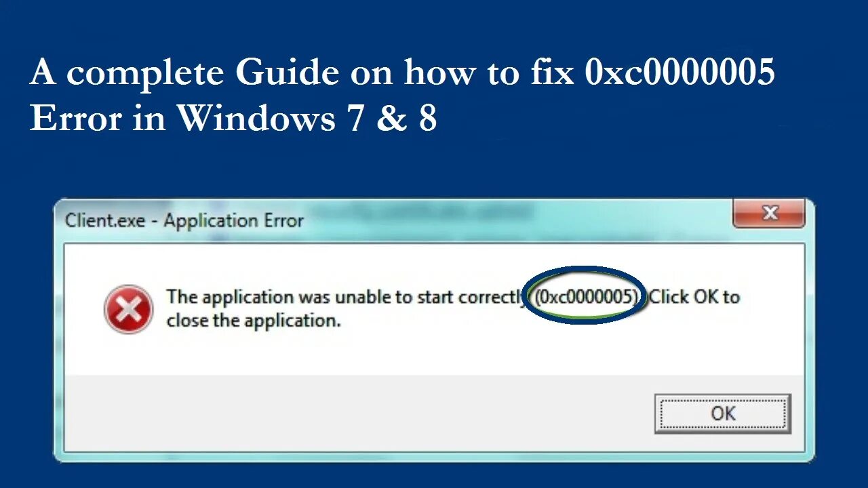Click "Error in Windows 7 & 8" heading line
Viewport: 868px width, 488px height.
(233, 119)
